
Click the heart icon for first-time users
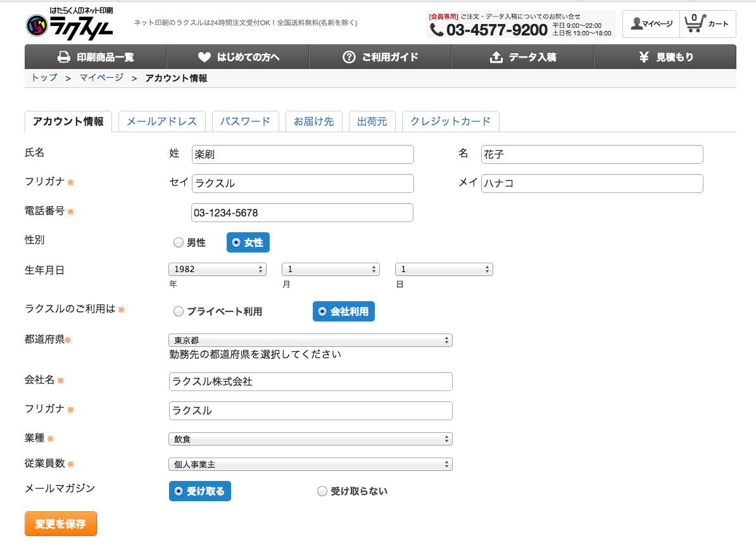tap(204, 57)
